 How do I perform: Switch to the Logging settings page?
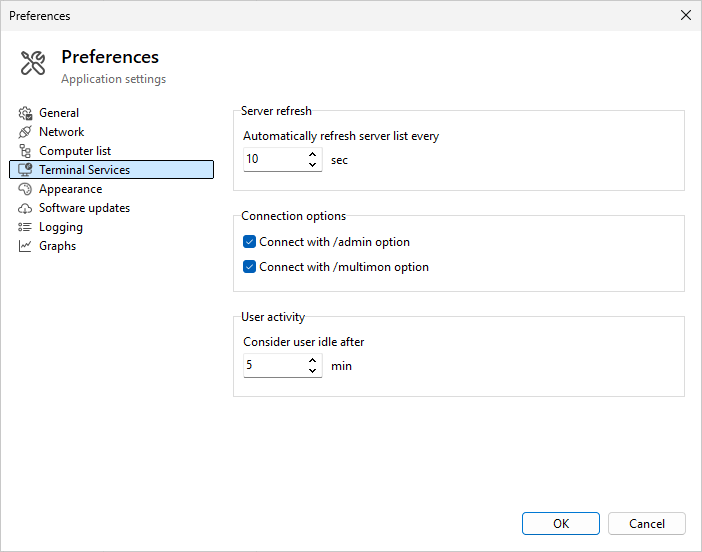(61, 227)
